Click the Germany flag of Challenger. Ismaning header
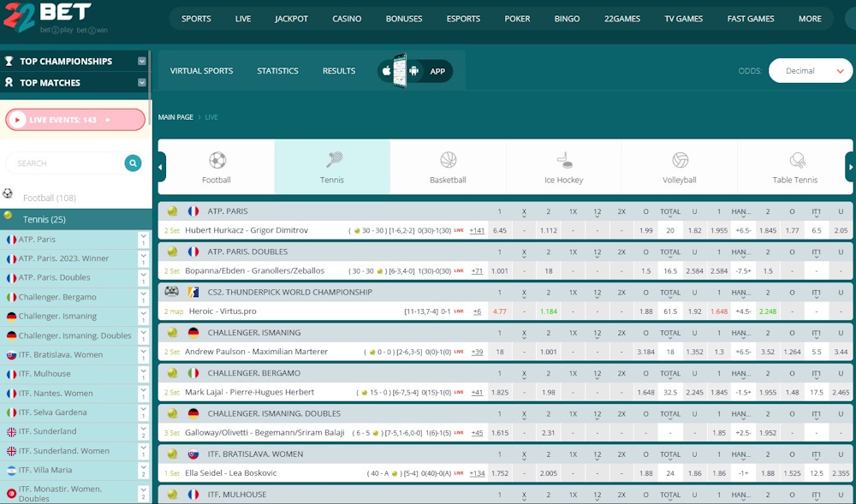 (193, 333)
